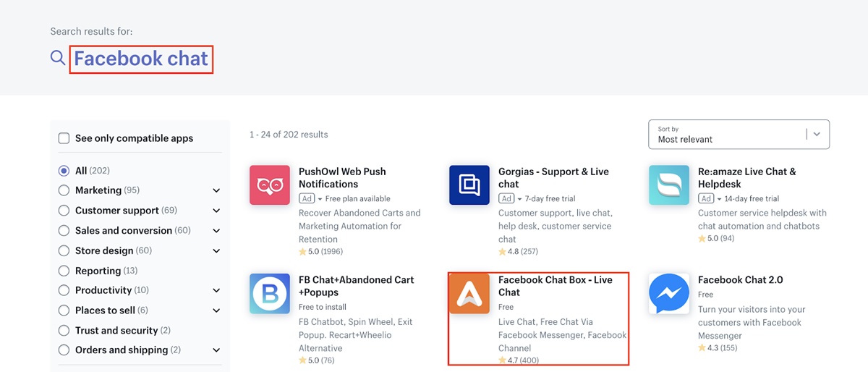
Task: Expand the Places to sell chevron
Action: point(216,310)
